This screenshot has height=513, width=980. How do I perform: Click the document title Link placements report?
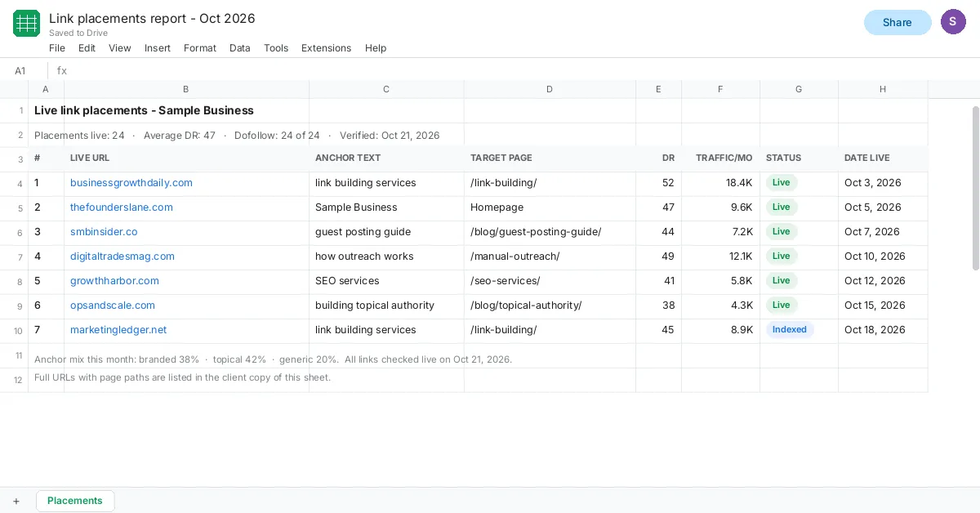[x=152, y=18]
